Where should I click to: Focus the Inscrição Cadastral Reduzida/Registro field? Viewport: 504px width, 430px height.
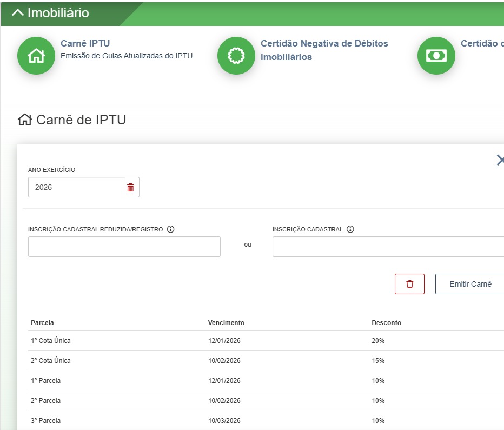click(124, 247)
